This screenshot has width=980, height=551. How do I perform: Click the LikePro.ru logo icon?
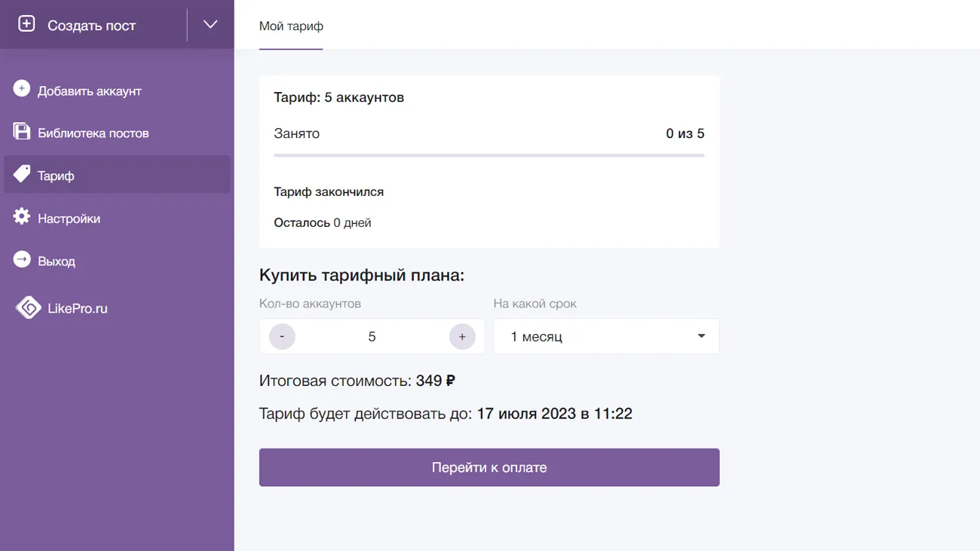coord(29,308)
